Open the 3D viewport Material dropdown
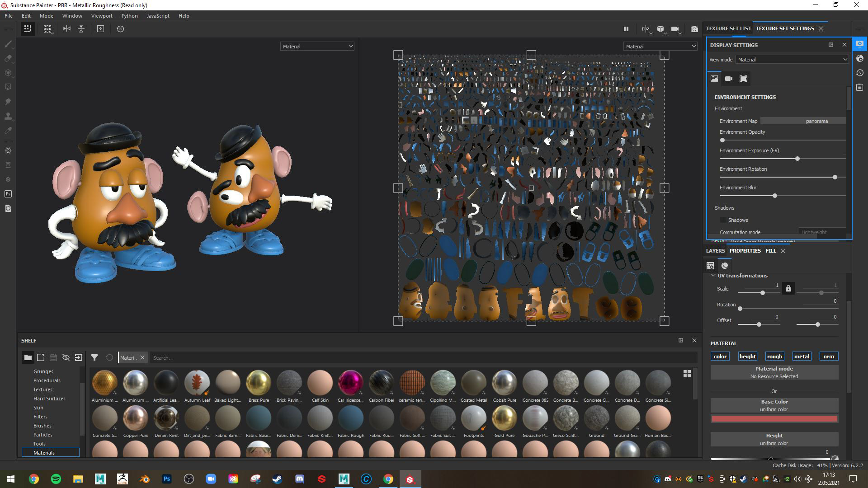This screenshot has height=488, width=868. pyautogui.click(x=317, y=47)
